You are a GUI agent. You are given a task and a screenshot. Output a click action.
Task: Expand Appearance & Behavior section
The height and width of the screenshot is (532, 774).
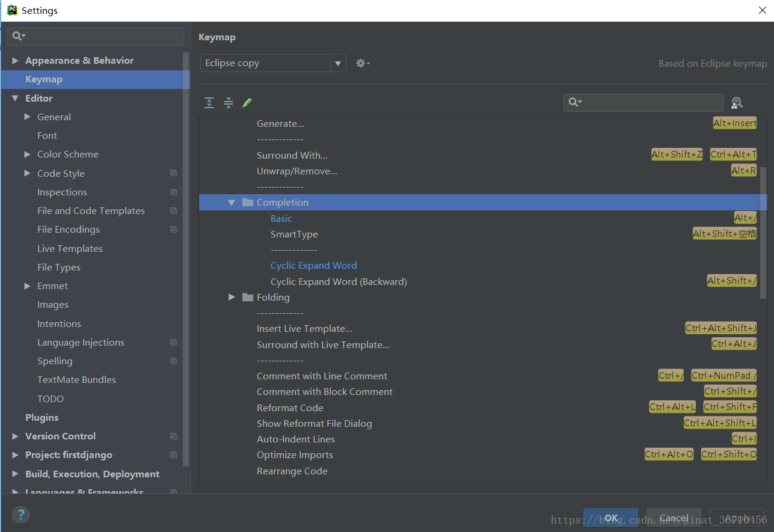(15, 61)
